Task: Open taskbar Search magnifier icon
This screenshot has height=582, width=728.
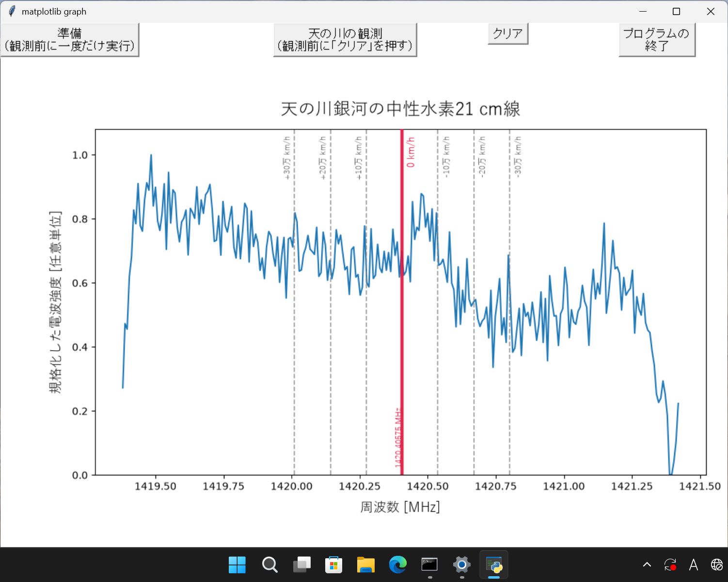Action: [x=269, y=565]
